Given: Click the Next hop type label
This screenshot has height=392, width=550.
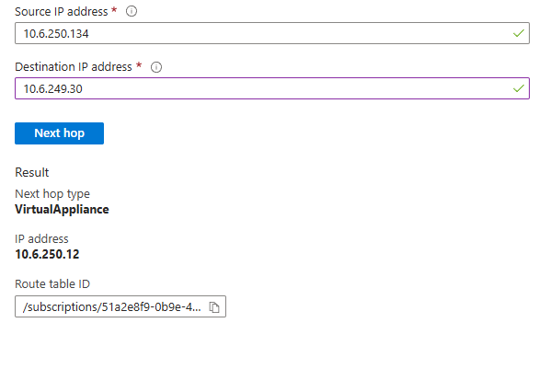Looking at the screenshot, I should click(x=52, y=194).
